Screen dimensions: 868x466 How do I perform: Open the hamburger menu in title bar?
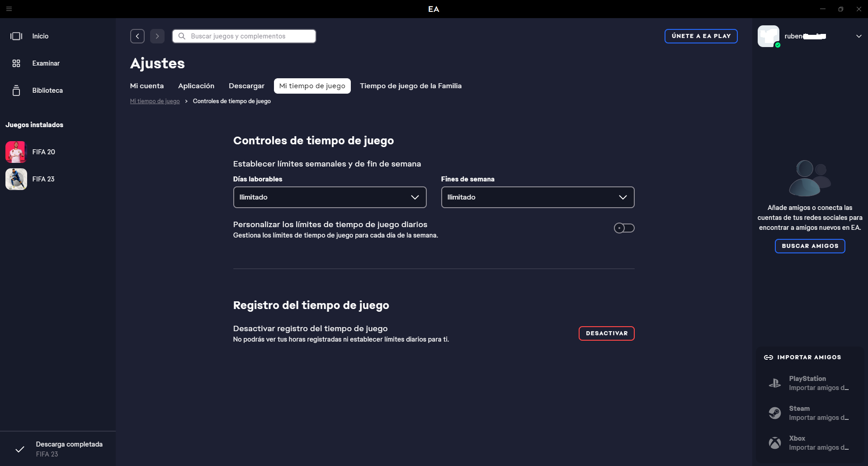click(9, 9)
